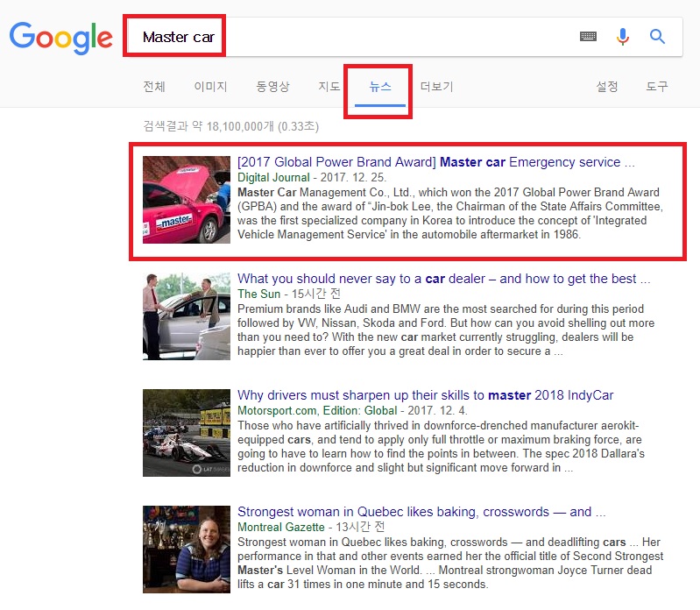Switch to the 지도 tab
This screenshot has height=610, width=700.
point(329,87)
